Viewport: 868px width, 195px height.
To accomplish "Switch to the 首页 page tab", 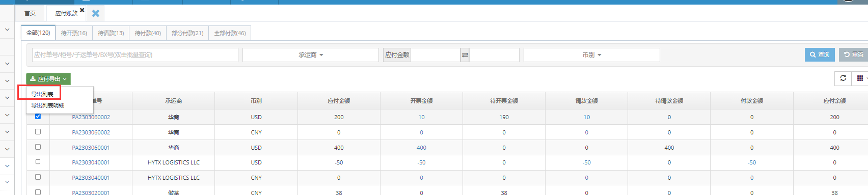I will 30,13.
